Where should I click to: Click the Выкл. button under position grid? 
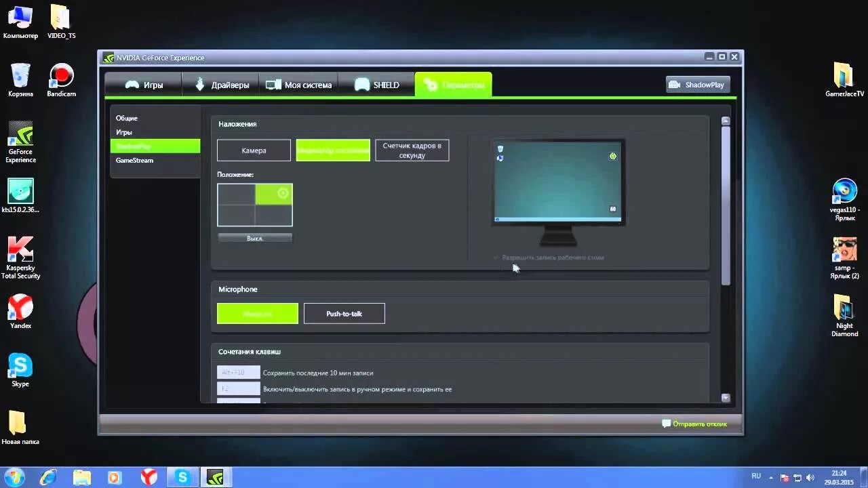click(x=255, y=238)
